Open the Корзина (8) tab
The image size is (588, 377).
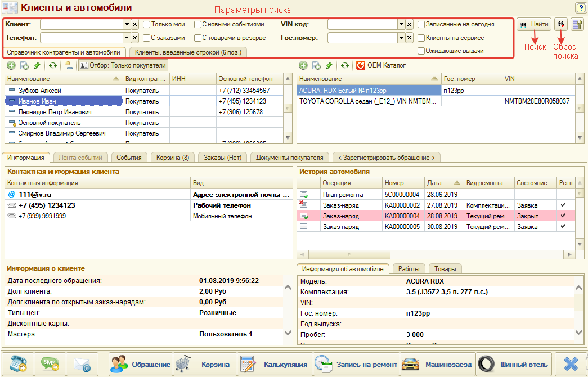coord(173,158)
